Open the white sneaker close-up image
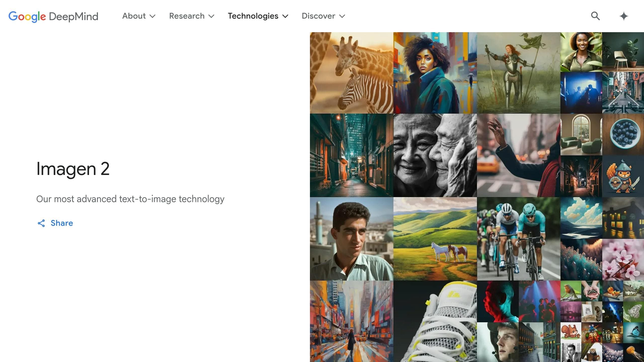 [435, 321]
